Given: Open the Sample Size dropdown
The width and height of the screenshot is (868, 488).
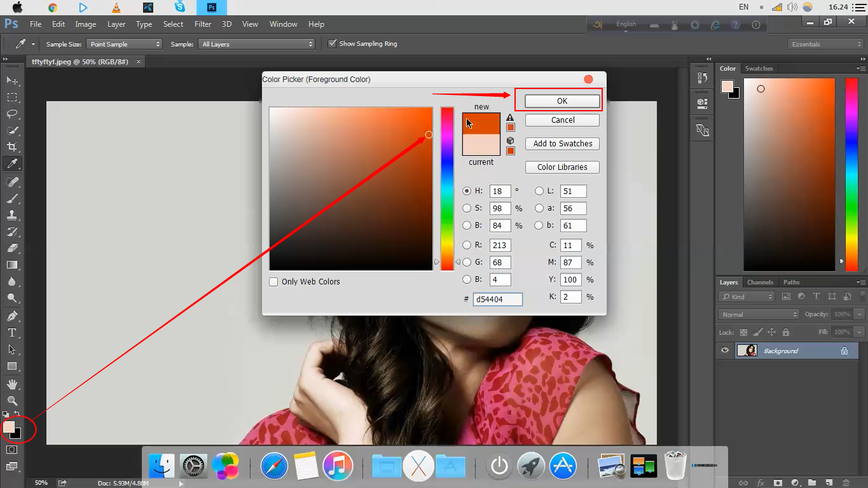Looking at the screenshot, I should point(124,44).
